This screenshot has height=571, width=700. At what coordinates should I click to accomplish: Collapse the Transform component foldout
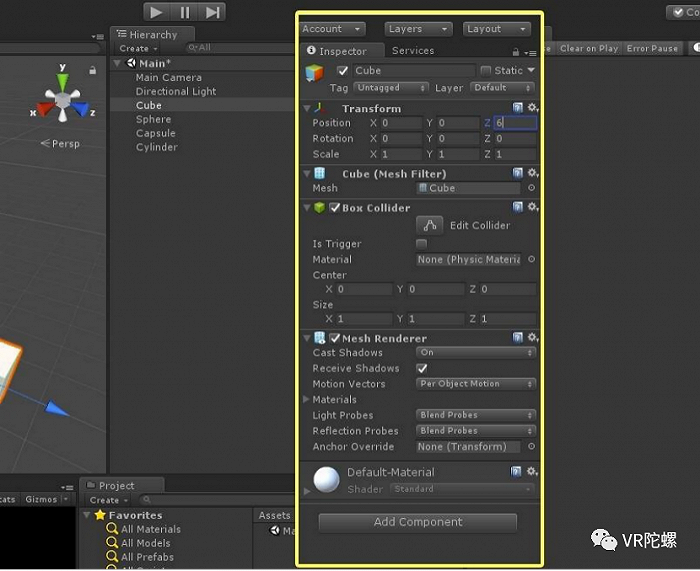pyautogui.click(x=307, y=108)
